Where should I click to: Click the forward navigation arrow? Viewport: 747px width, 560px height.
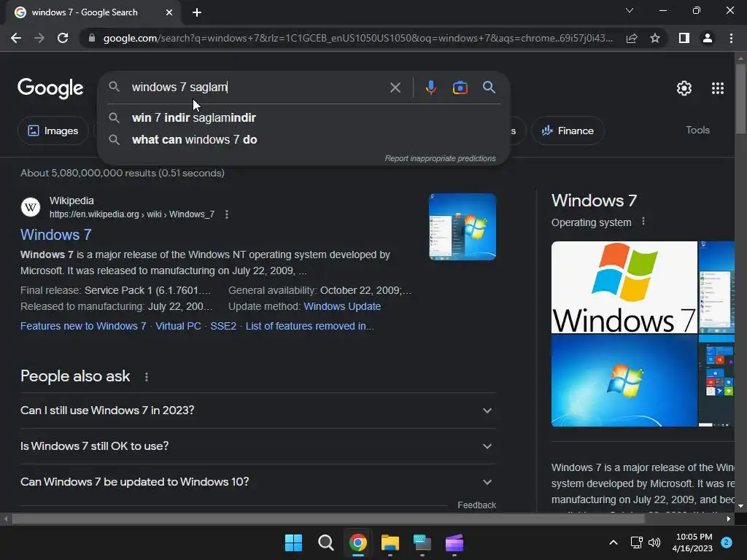click(39, 38)
